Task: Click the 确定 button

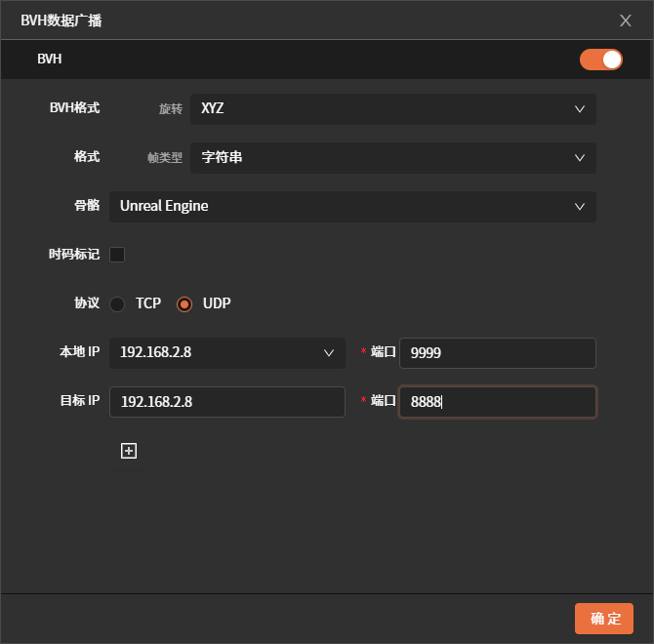Action: point(604,619)
